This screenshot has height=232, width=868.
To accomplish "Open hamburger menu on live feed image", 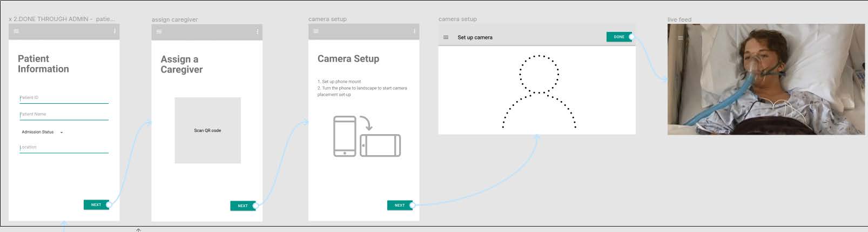I will 680,38.
